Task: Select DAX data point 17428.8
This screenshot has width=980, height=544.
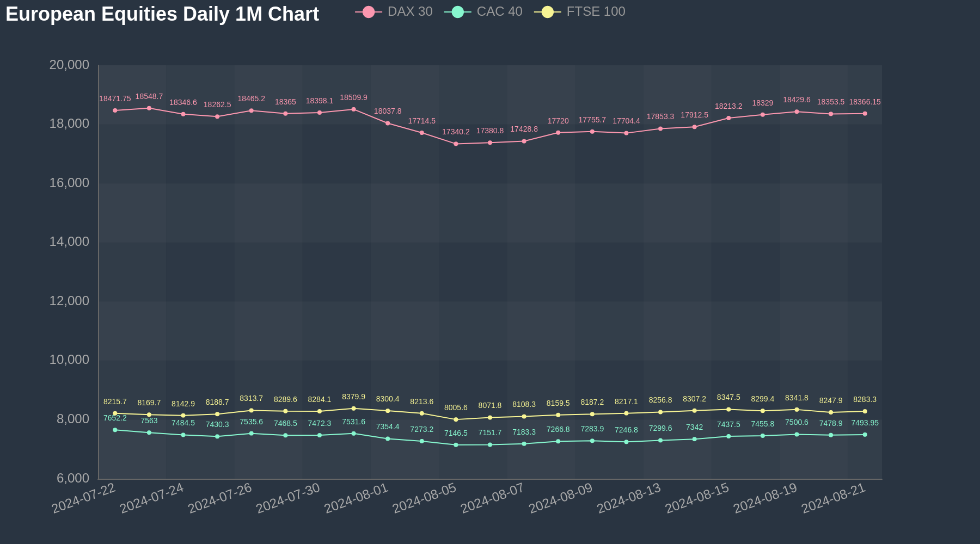Action: 524,141
